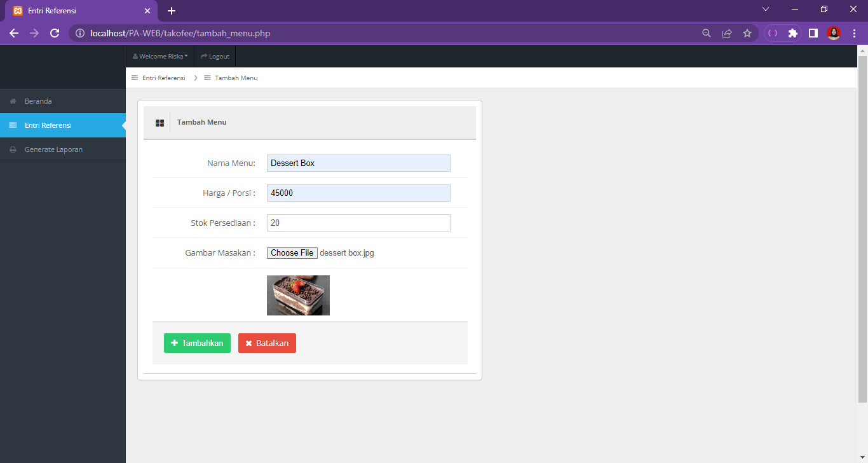Click the dessert box image preview
The image size is (868, 463).
point(298,295)
